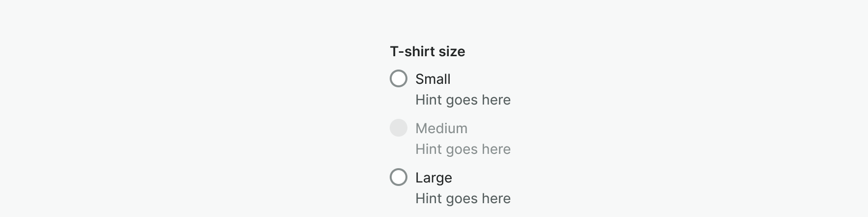Viewport: 868px width, 217px height.
Task: Set T-shirt size to the first option
Action: click(399, 78)
